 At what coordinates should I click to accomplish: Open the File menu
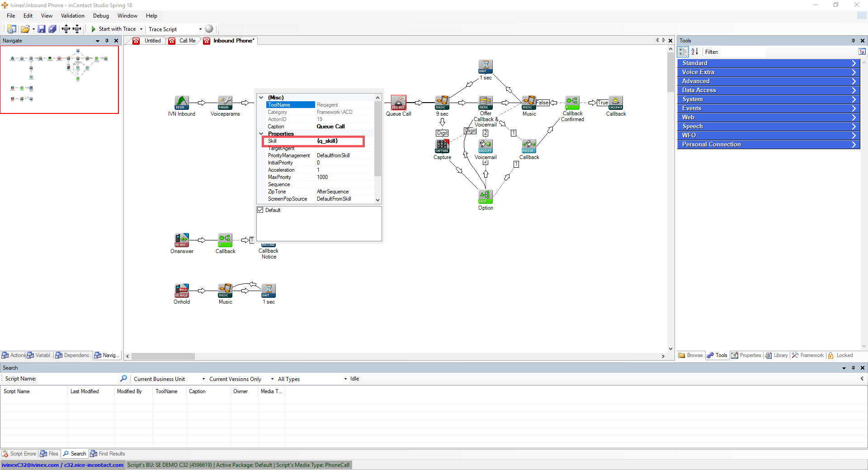coord(11,16)
